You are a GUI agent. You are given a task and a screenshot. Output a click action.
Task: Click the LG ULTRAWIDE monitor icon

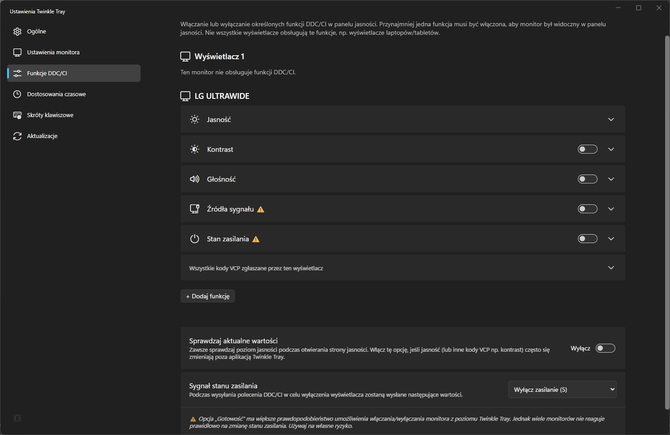185,96
